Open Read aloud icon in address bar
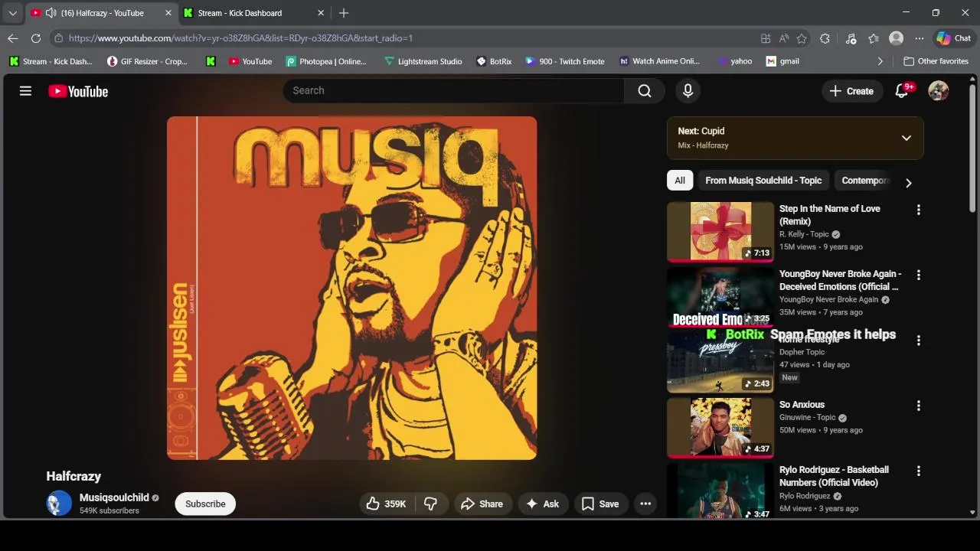 (x=784, y=38)
